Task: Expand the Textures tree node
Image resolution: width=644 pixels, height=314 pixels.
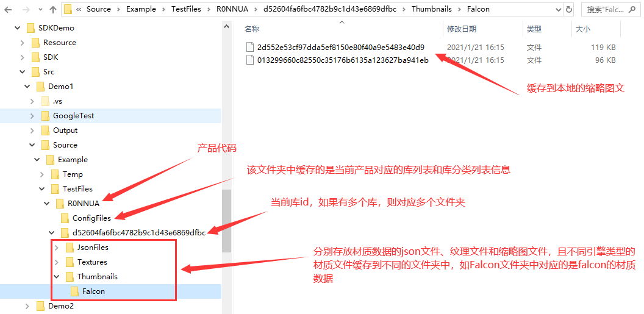Action: click(x=57, y=262)
